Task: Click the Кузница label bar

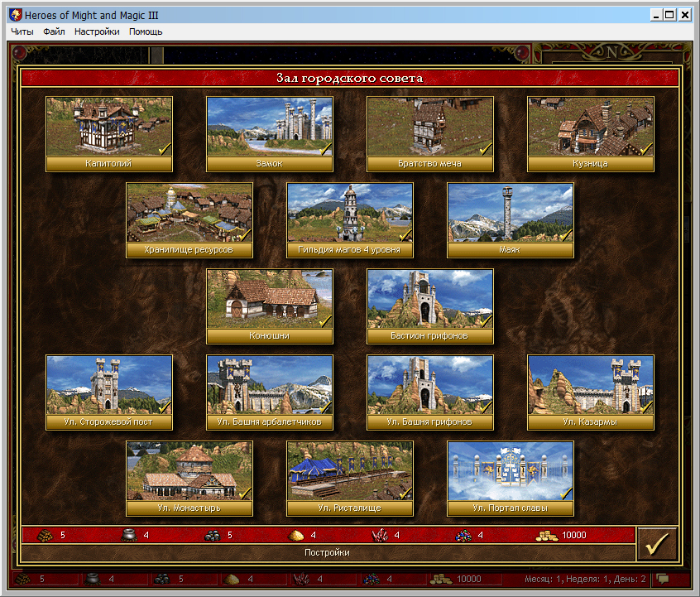Action: click(x=591, y=164)
